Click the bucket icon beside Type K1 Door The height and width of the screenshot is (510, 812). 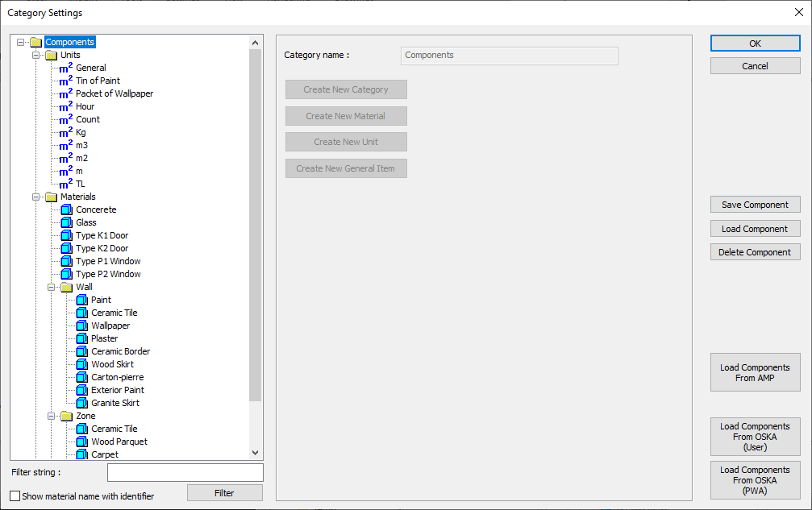[66, 234]
